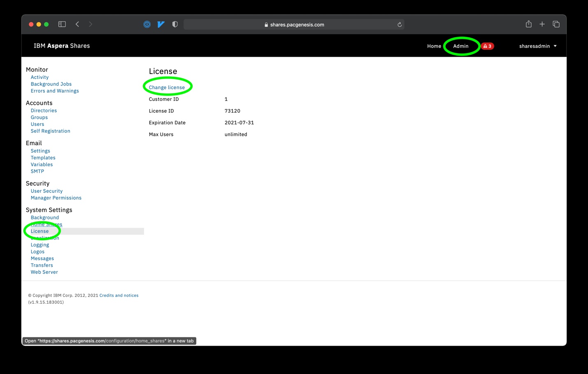Click the Change license link
Image resolution: width=588 pixels, height=374 pixels.
click(167, 87)
